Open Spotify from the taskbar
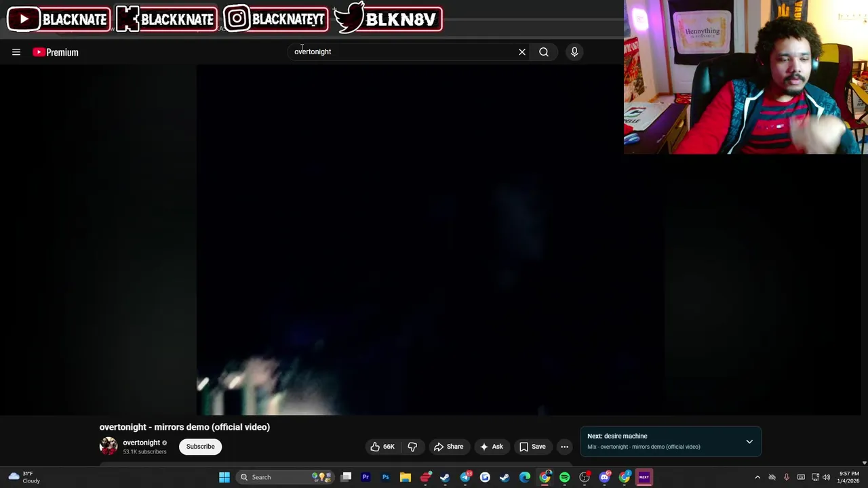This screenshot has width=868, height=488. point(564,477)
